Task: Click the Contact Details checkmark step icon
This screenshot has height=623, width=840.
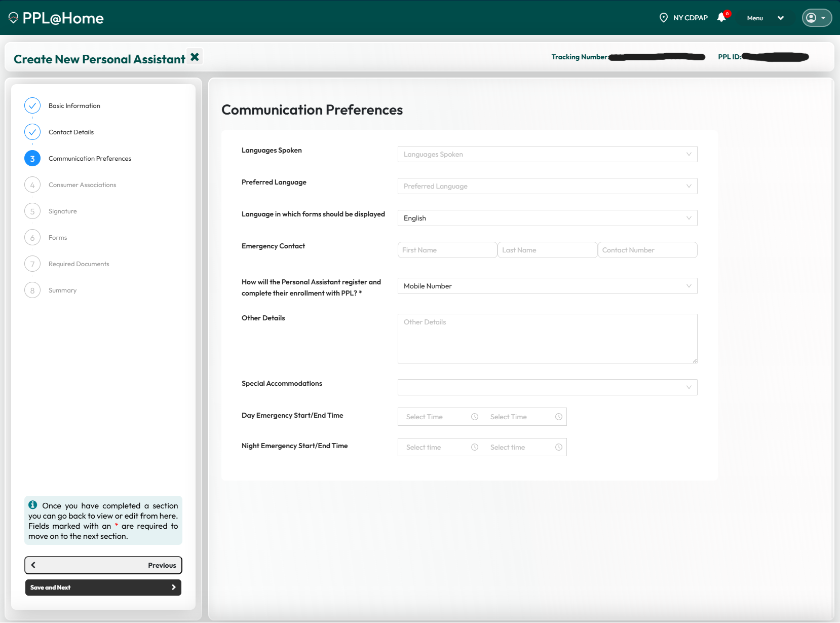Action: click(32, 132)
